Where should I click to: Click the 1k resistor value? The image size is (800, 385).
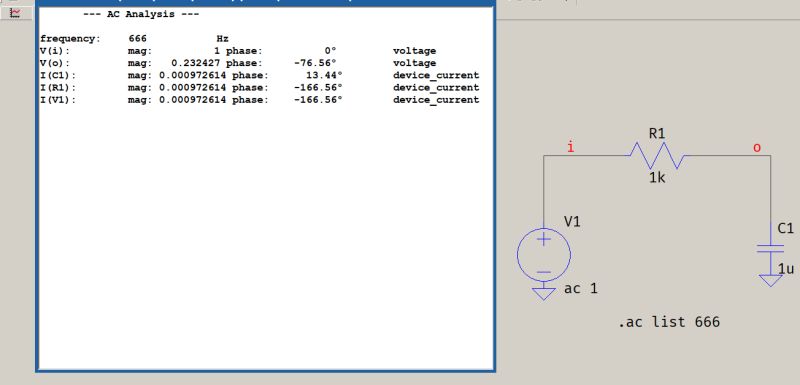coord(657,178)
